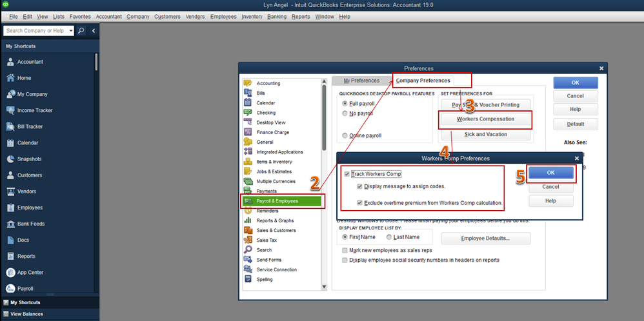Toggle Exclude overtime premium checkbox
This screenshot has height=321, width=644.
click(x=360, y=203)
